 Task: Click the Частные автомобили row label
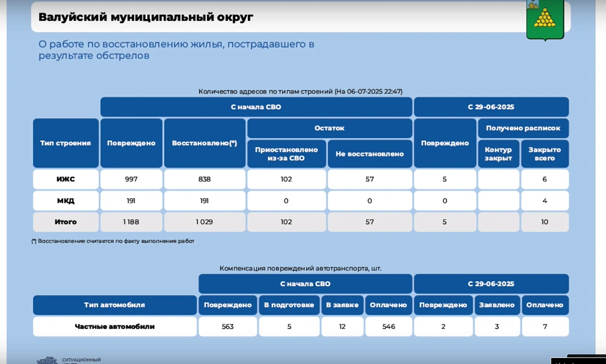[114, 327]
